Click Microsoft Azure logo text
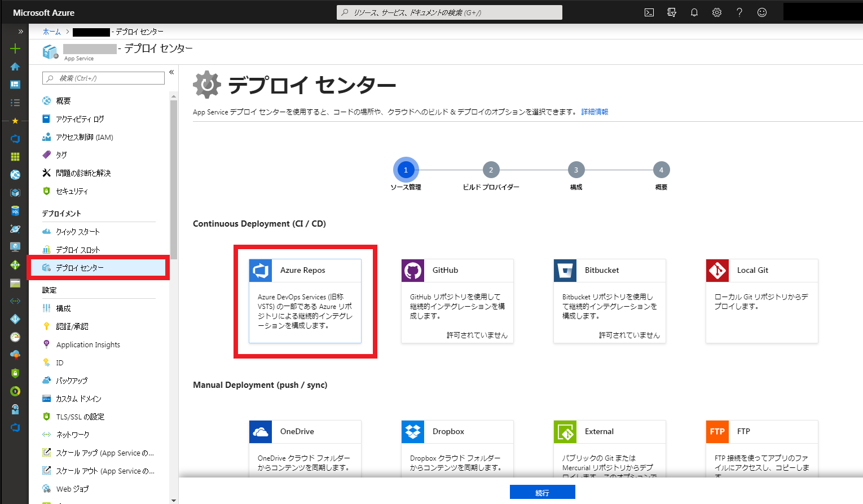This screenshot has height=504, width=863. (x=43, y=12)
